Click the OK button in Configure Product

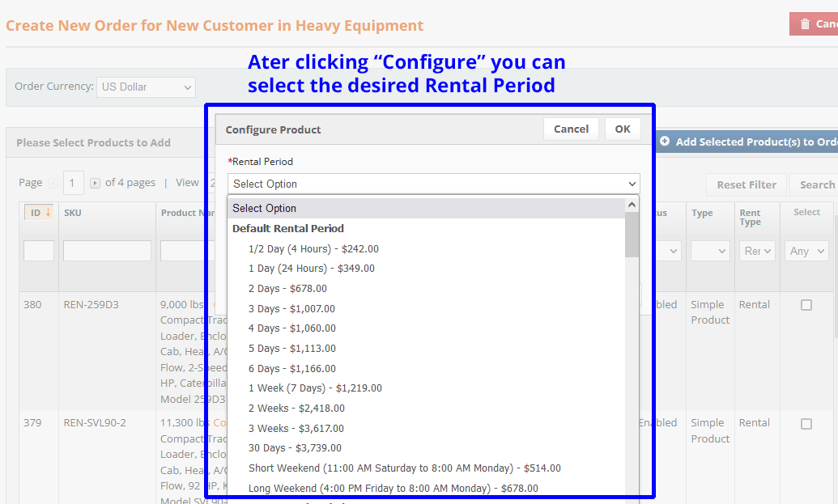tap(622, 129)
